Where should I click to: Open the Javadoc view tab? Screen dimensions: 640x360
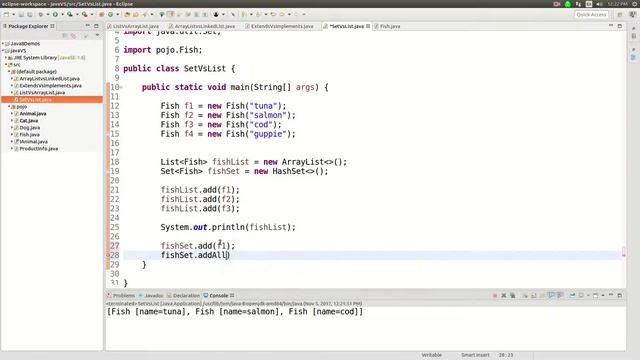151,296
